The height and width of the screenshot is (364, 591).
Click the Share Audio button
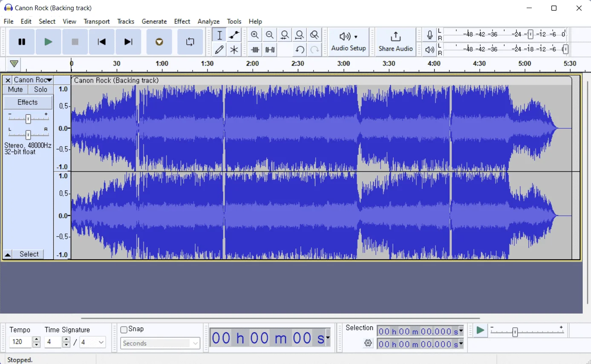pos(395,42)
